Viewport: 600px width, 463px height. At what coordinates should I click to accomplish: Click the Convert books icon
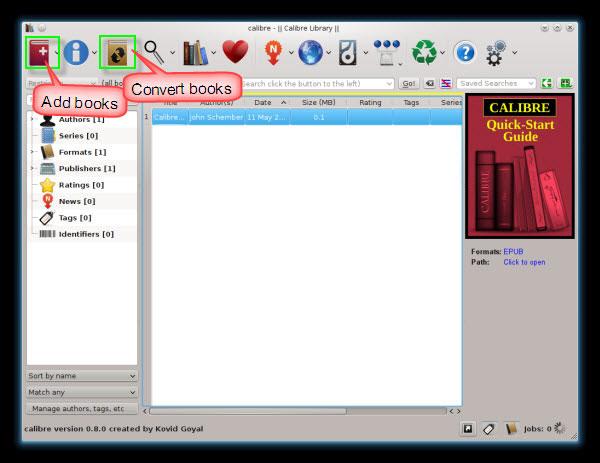tap(117, 52)
